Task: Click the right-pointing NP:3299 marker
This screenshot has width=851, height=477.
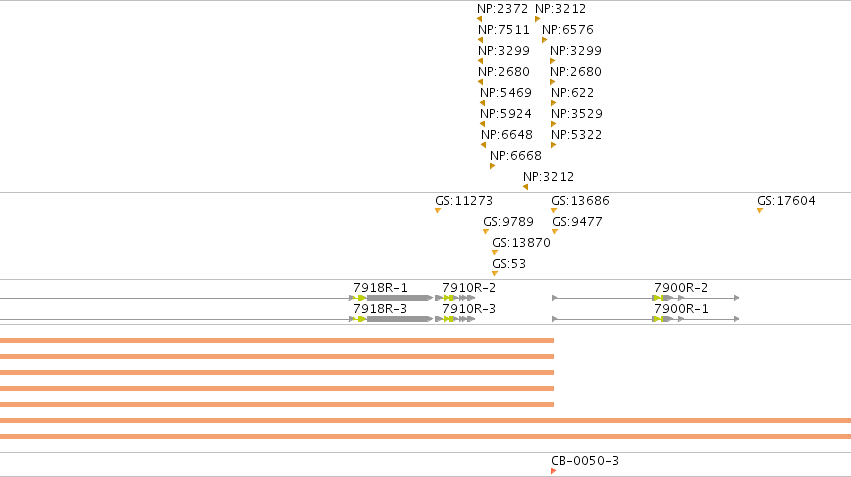Action: click(x=552, y=61)
